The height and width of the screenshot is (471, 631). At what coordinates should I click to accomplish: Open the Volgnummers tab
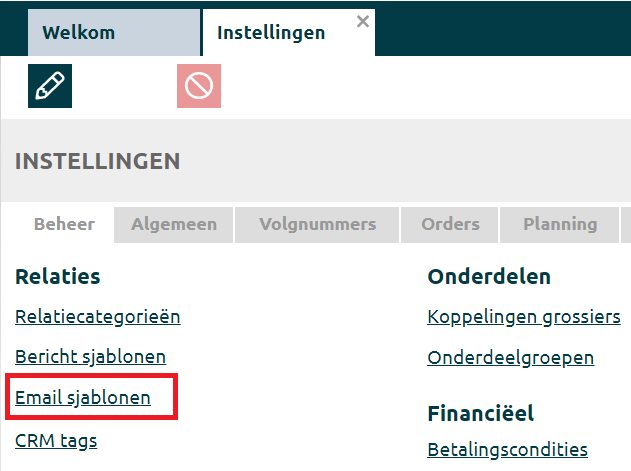pos(317,224)
